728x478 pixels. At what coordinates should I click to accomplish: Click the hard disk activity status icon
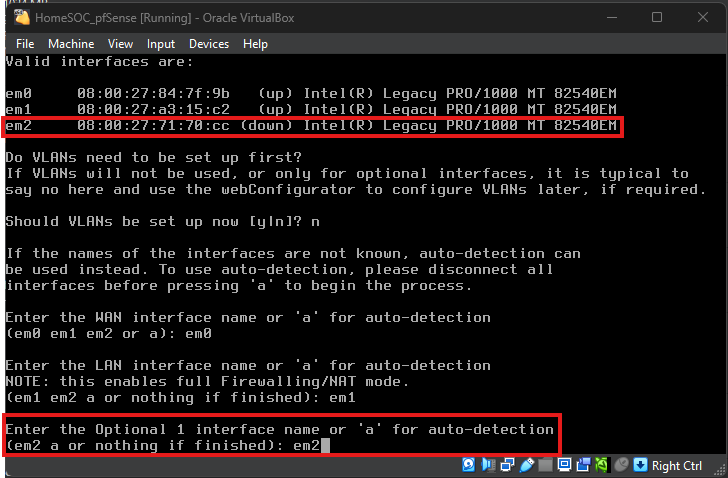coord(468,465)
